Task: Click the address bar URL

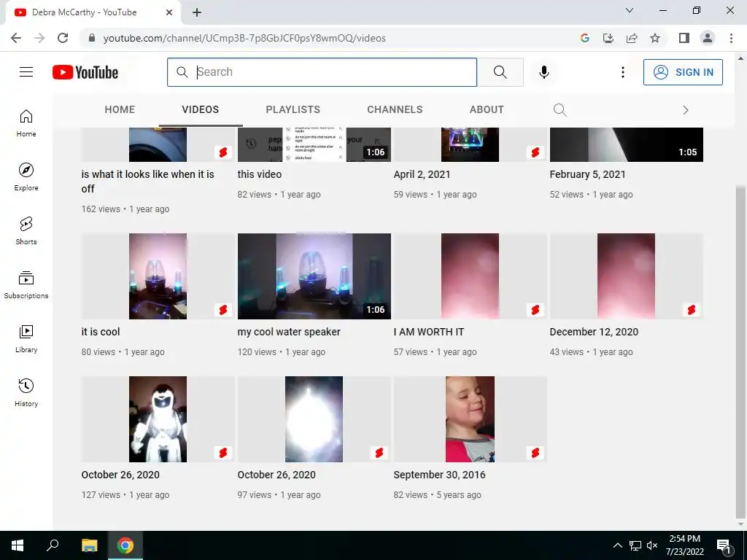Action: pos(244,38)
